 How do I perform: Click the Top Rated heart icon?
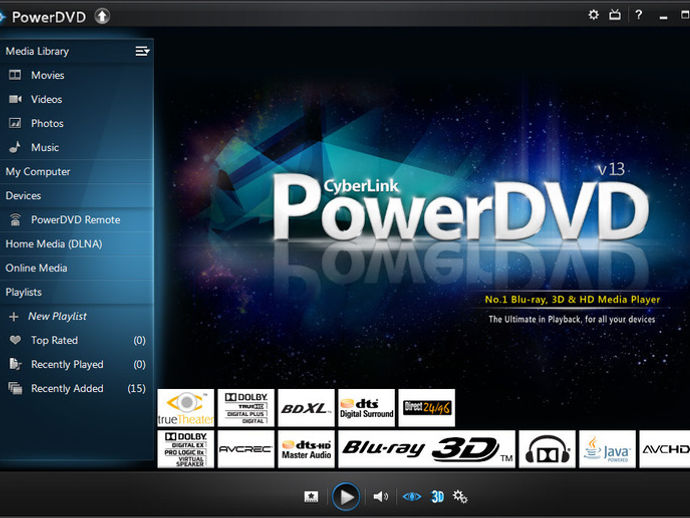pos(15,340)
